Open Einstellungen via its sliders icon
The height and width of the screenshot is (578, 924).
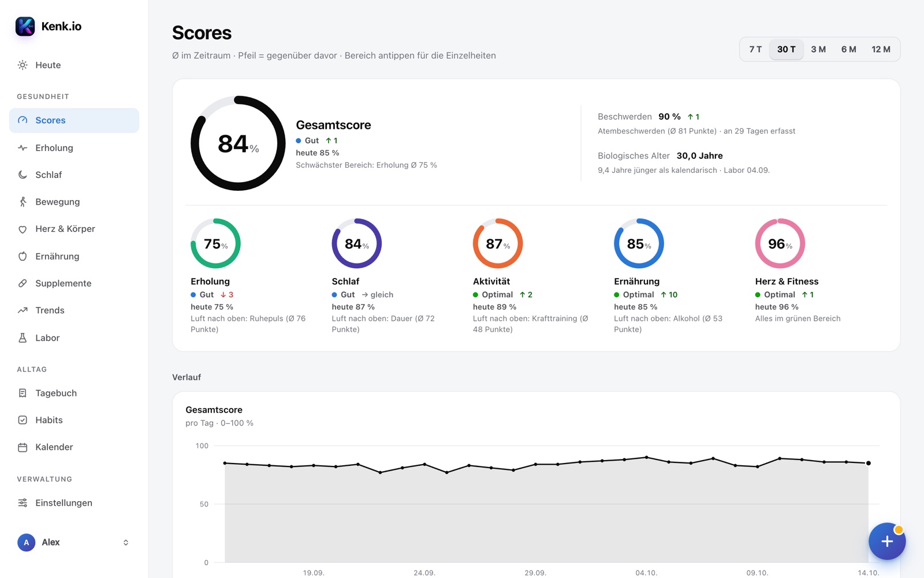[23, 503]
